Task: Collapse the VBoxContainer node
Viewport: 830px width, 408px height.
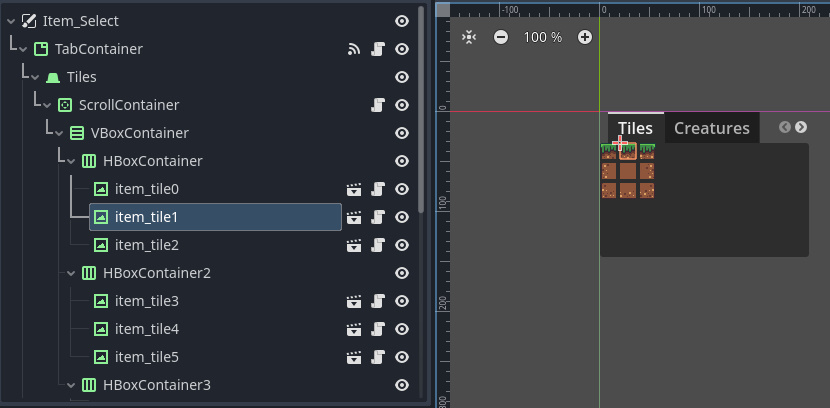Action: tap(59, 133)
